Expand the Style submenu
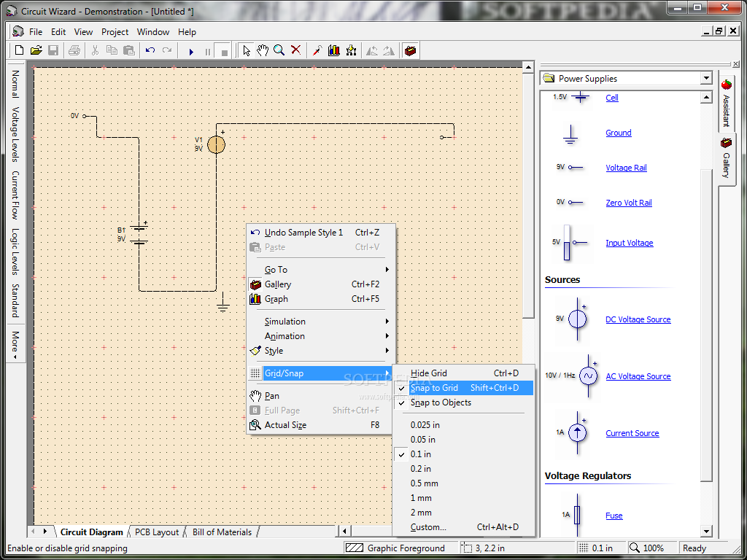 (x=321, y=351)
